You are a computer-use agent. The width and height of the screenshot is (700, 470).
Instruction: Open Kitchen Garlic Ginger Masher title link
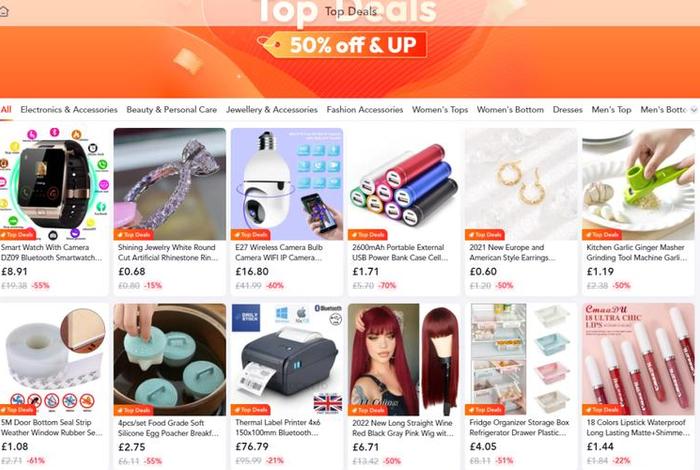click(x=637, y=253)
